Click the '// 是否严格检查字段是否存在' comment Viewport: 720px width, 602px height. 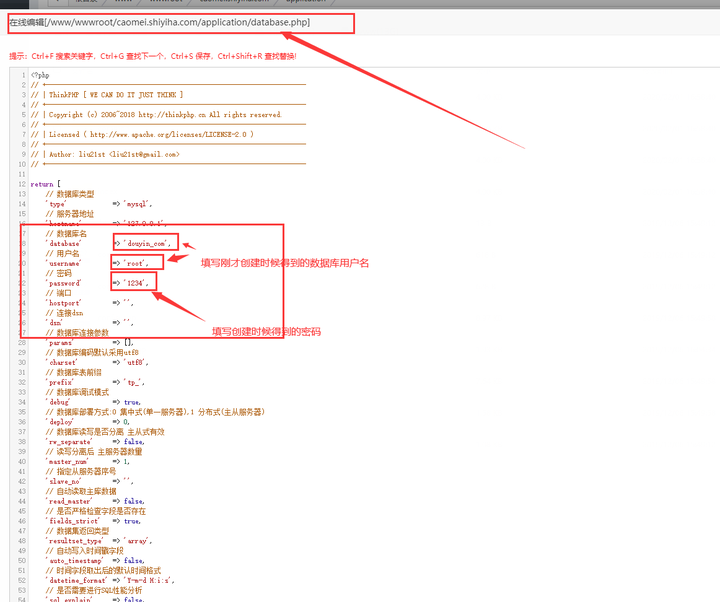[96, 512]
